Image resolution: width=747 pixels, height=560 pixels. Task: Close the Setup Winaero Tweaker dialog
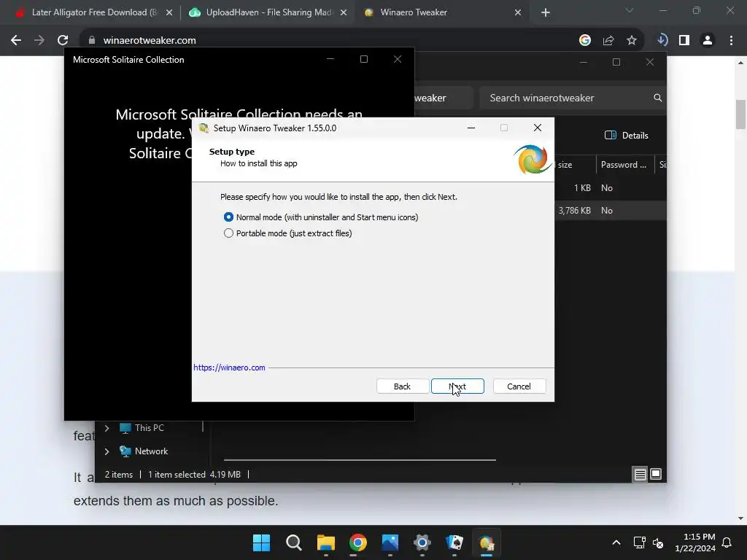(538, 128)
